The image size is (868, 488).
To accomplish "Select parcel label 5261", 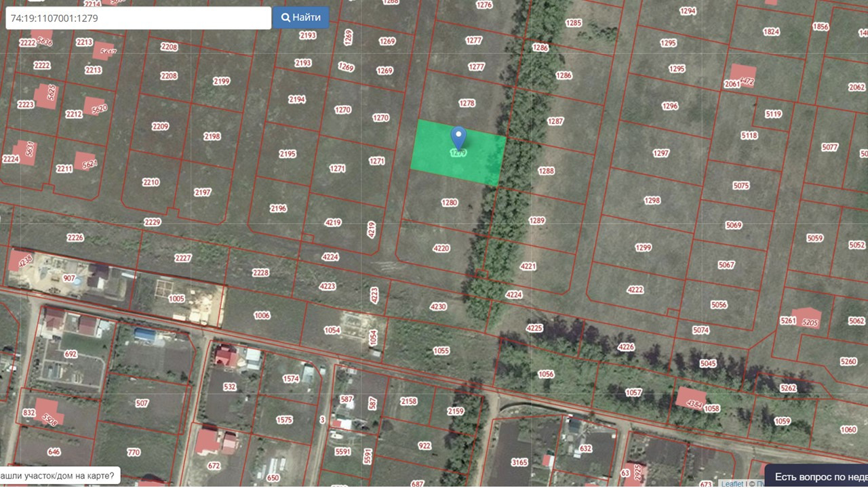I will 788,321.
